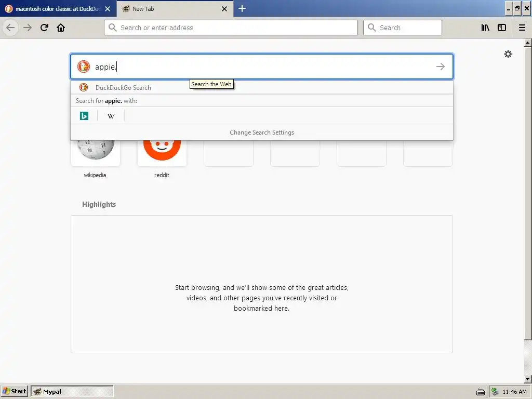Open the Windows Start menu
Image resolution: width=532 pixels, height=399 pixels.
15,391
